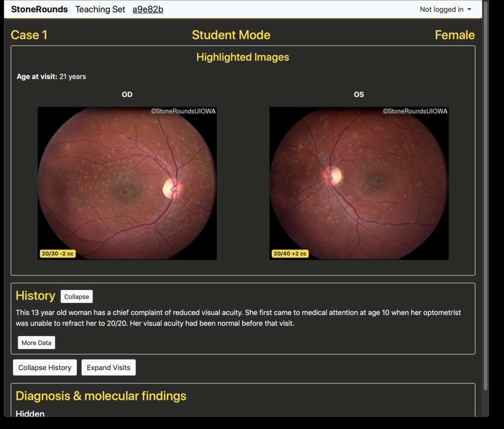Click the Student Mode heading

[231, 35]
